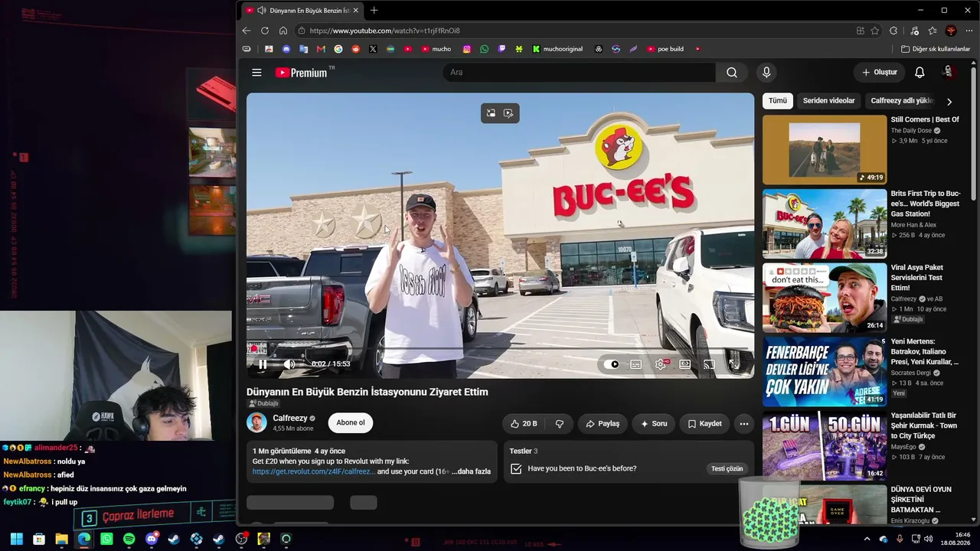Toggle subtitles in the video player
The height and width of the screenshot is (551, 980).
click(635, 364)
